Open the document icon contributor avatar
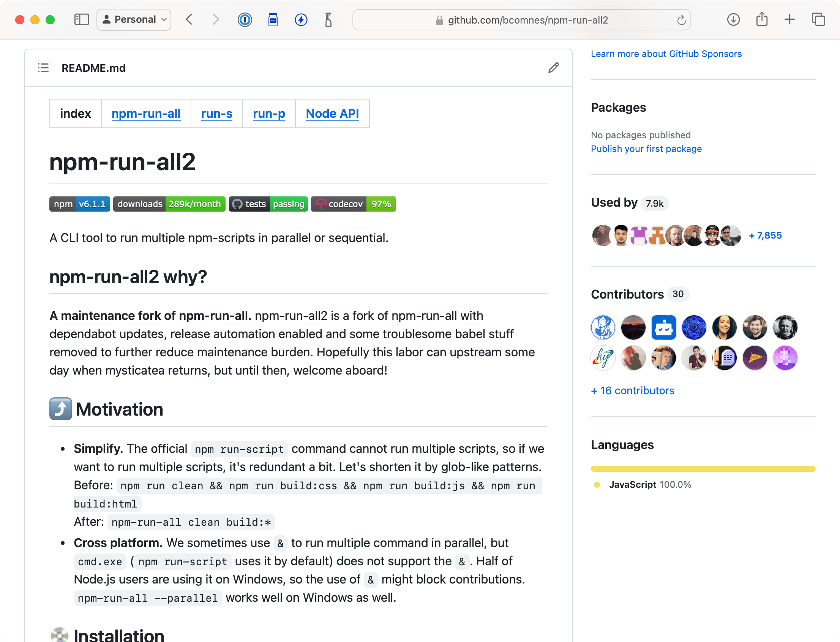The width and height of the screenshot is (840, 642). 724,358
